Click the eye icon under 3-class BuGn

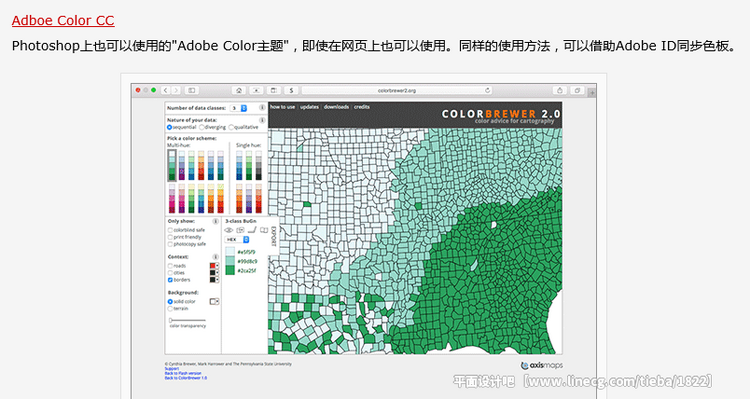pyautogui.click(x=229, y=230)
